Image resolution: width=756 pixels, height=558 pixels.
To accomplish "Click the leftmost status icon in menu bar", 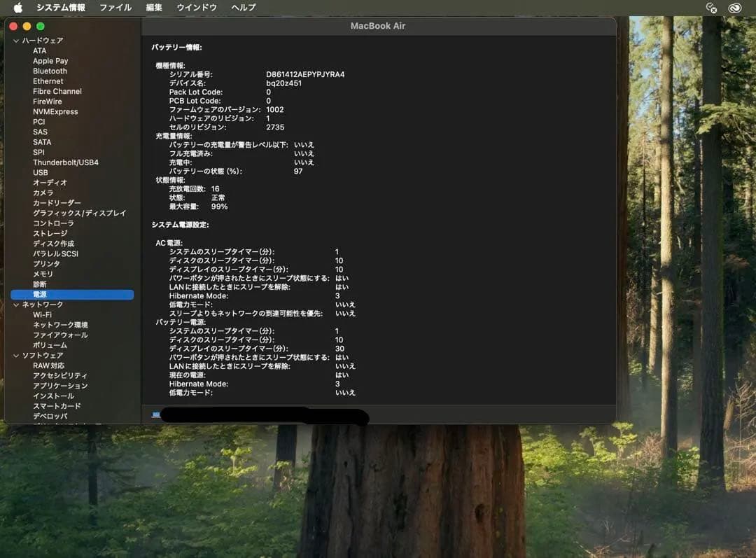I will [x=711, y=8].
